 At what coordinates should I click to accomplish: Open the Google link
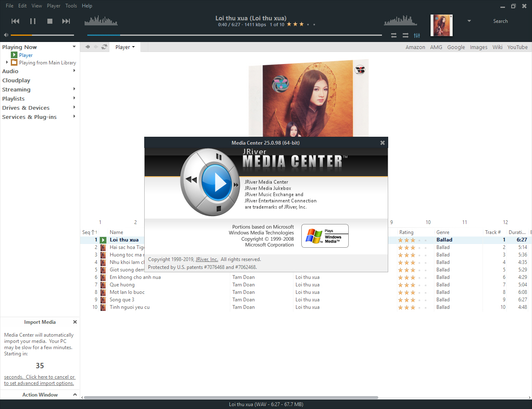pos(456,47)
